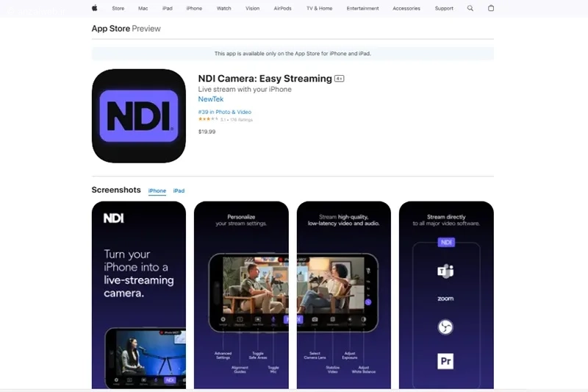Open the Entertainment menu
The image size is (588, 392).
pos(362,8)
